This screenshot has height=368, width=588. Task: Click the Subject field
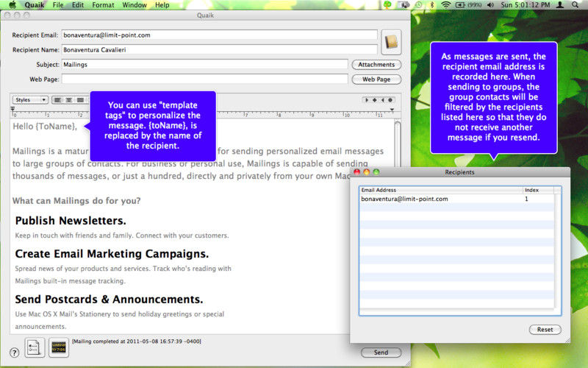click(x=205, y=65)
